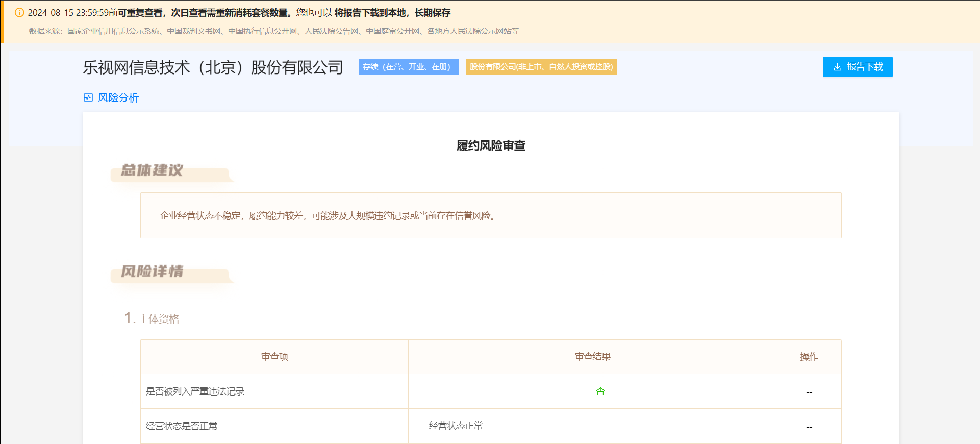Click the download arrow icon in 报告下载
The image size is (980, 444).
(x=837, y=67)
